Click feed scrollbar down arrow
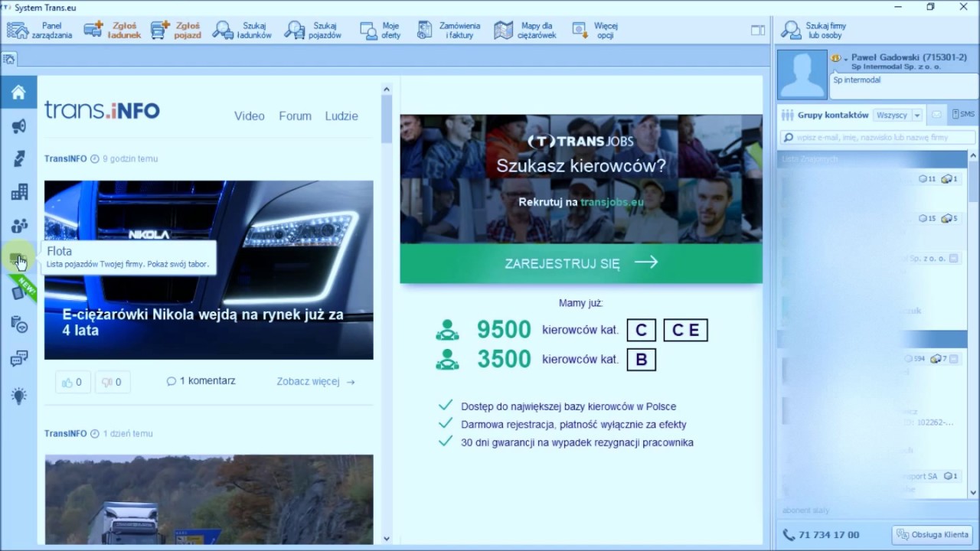980x551 pixels. [387, 539]
